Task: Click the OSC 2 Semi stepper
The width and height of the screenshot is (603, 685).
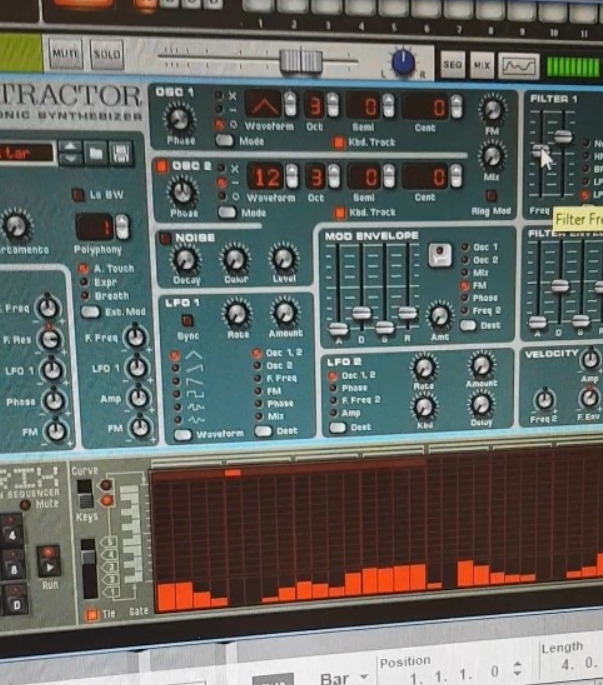Action: tap(388, 176)
